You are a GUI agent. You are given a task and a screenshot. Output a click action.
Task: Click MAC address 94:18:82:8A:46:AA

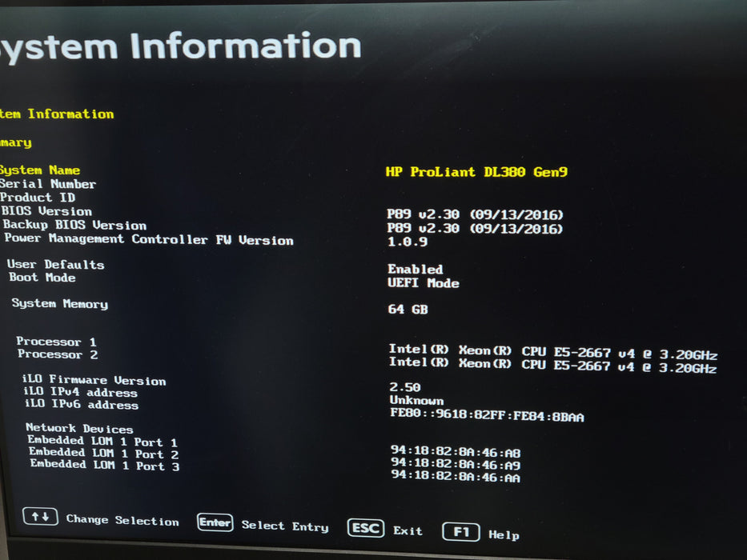[x=456, y=476]
